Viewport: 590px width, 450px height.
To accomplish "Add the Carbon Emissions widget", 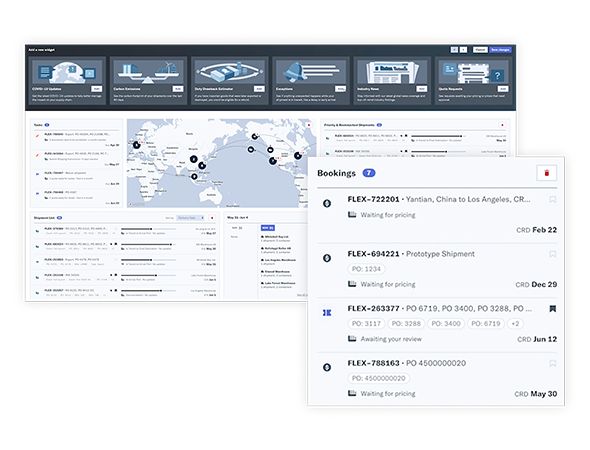I will (178, 89).
